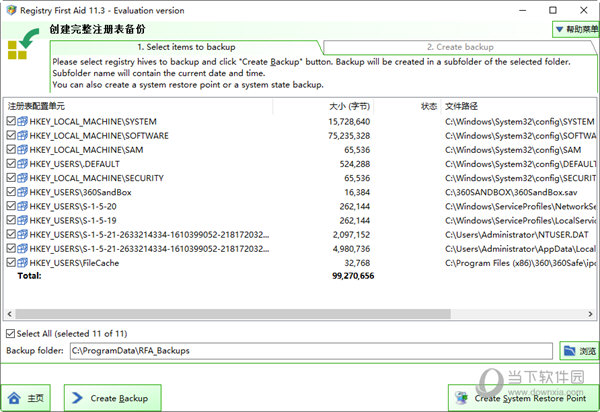Click the HKEY_USERS\S-1-5-19 row text
The image size is (600, 412).
pyautogui.click(x=73, y=221)
